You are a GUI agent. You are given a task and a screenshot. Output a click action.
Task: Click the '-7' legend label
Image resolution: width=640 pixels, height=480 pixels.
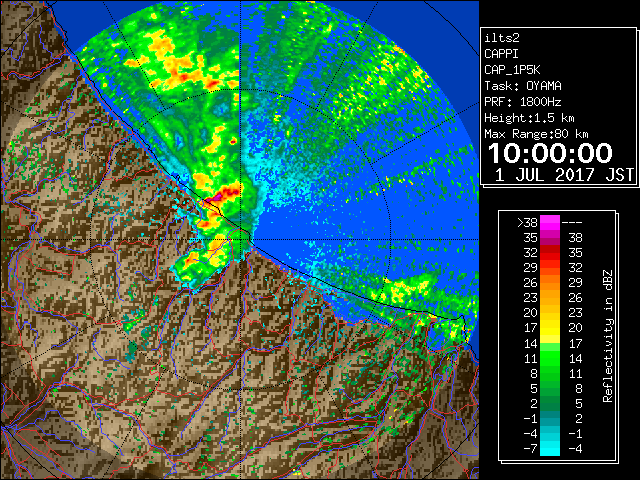pyautogui.click(x=530, y=449)
